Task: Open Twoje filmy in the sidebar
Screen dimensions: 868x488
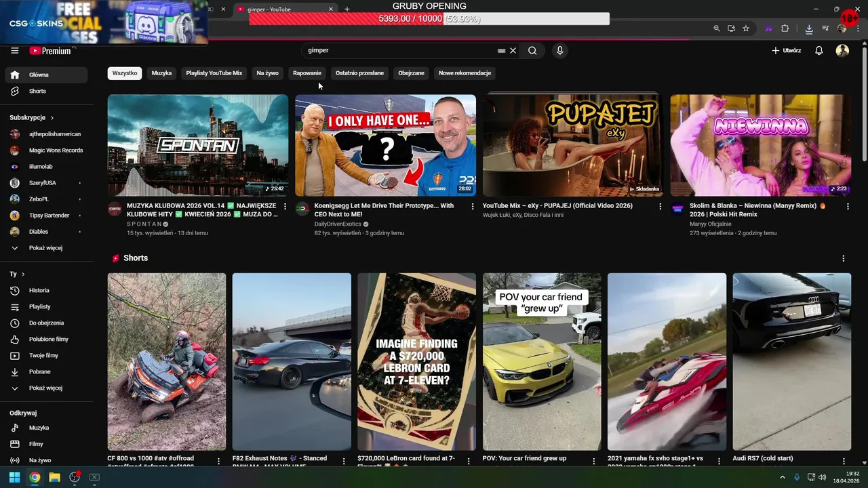Action: pyautogui.click(x=46, y=355)
